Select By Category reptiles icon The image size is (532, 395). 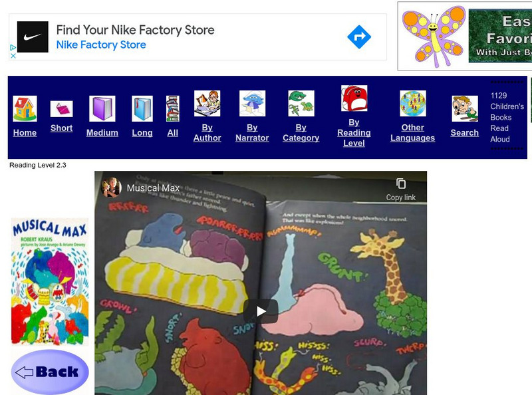pyautogui.click(x=301, y=104)
